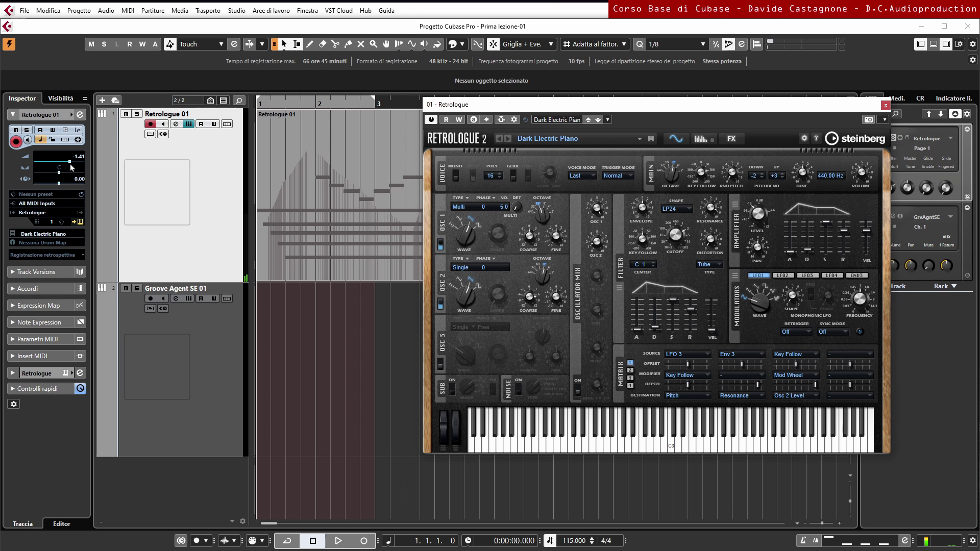Open the 1/8 quantize preset dropdown
Screen dimensions: 980x551
pyautogui.click(x=676, y=44)
